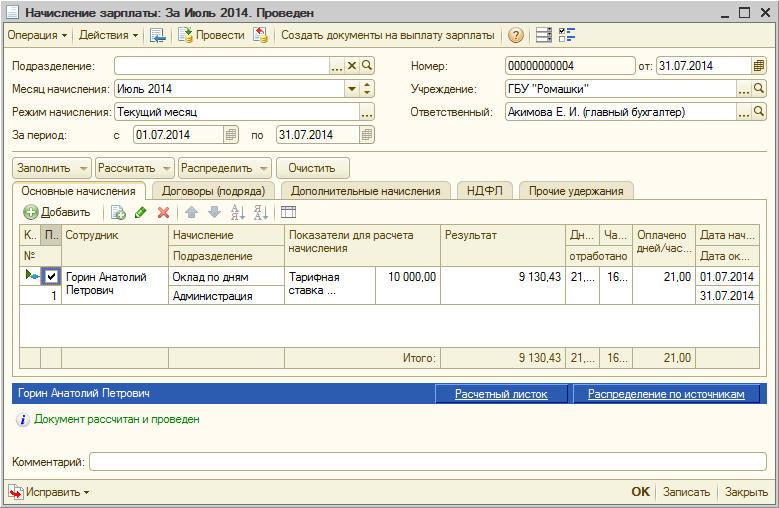The width and height of the screenshot is (779, 508).
Task: Click the Месяц начисления month stepper
Action: point(367,89)
